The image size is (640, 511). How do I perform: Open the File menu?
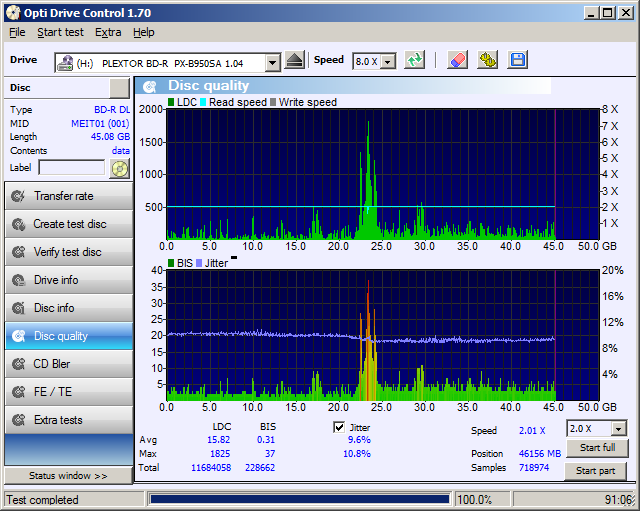tap(17, 32)
